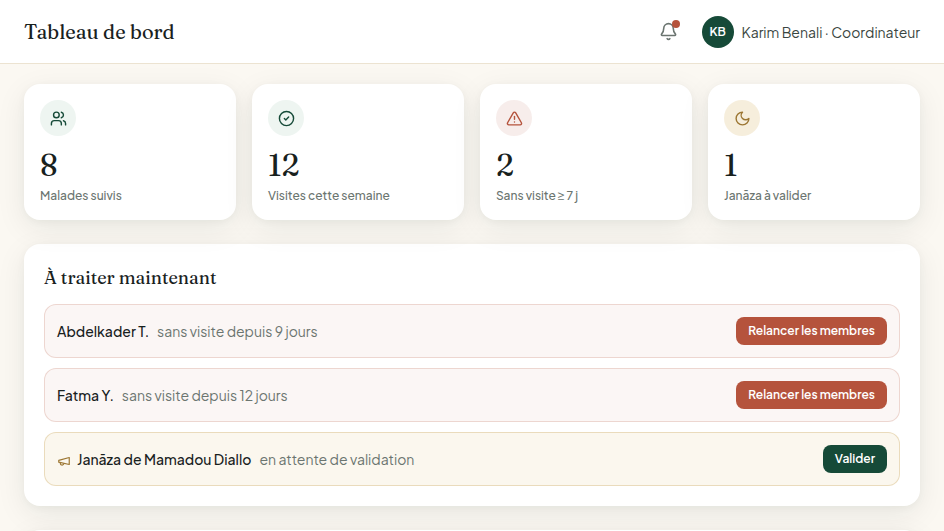Click 'sans visite depuis 9 jours'
The height and width of the screenshot is (531, 944).
pyautogui.click(x=237, y=332)
